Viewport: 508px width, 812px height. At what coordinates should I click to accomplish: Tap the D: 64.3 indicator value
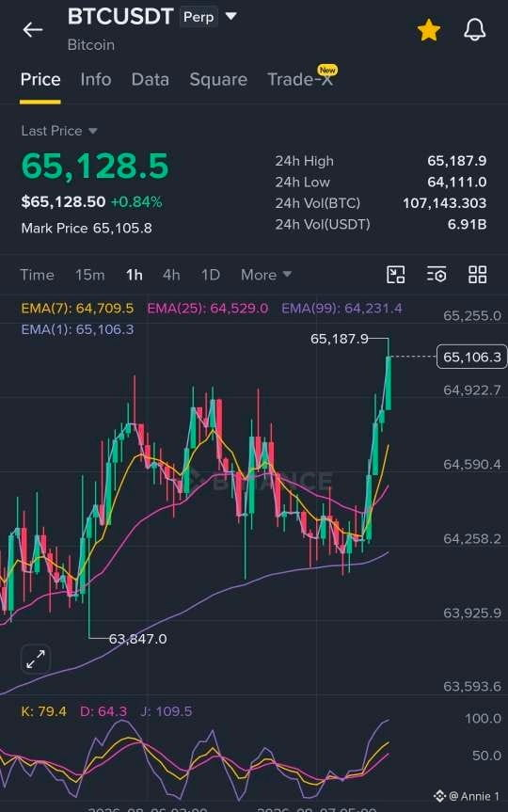pyautogui.click(x=103, y=711)
